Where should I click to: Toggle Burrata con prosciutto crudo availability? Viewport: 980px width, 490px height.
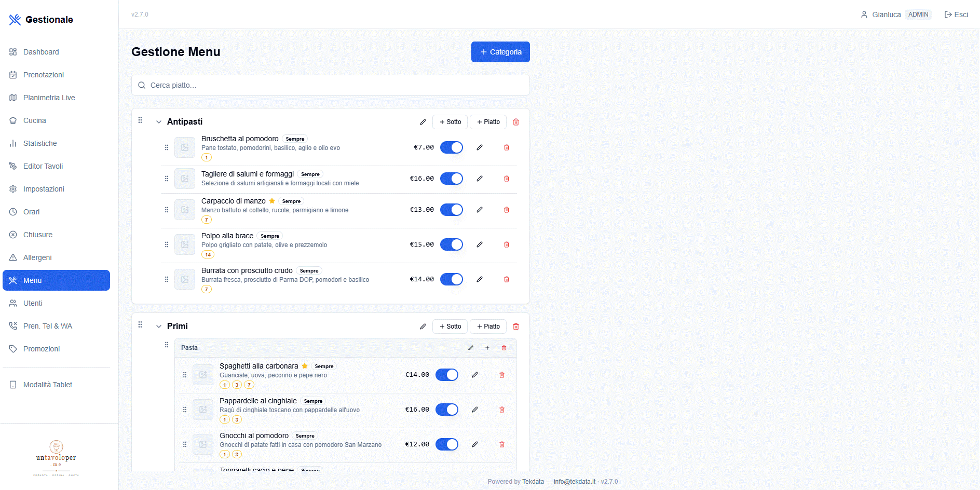point(452,279)
